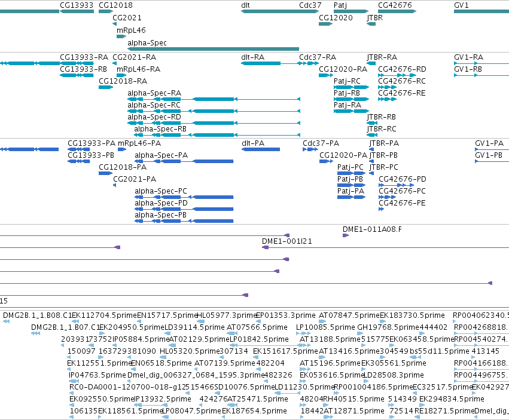Click the Patj-RA transcript label
The height and width of the screenshot is (420, 509).
[x=348, y=105]
